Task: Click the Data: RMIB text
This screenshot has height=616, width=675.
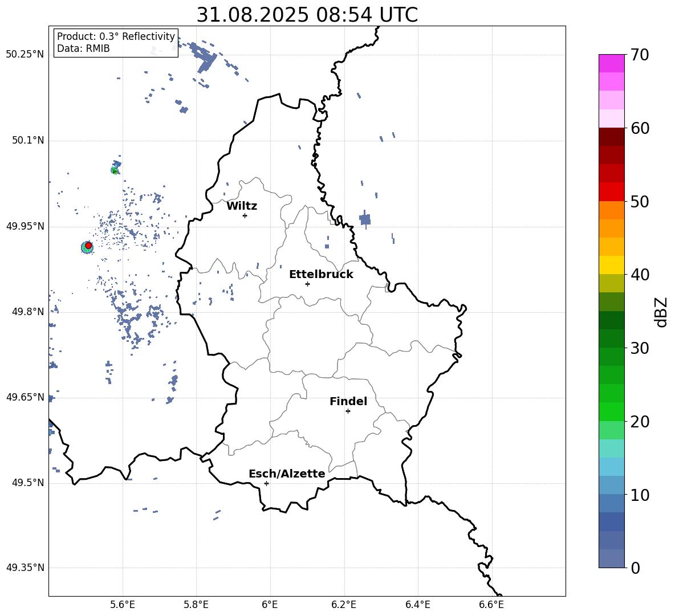Action: (x=83, y=48)
